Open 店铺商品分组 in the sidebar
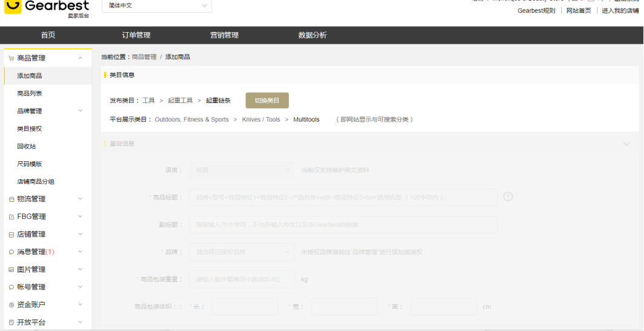Viewport: 644px width, 331px height. tap(36, 181)
